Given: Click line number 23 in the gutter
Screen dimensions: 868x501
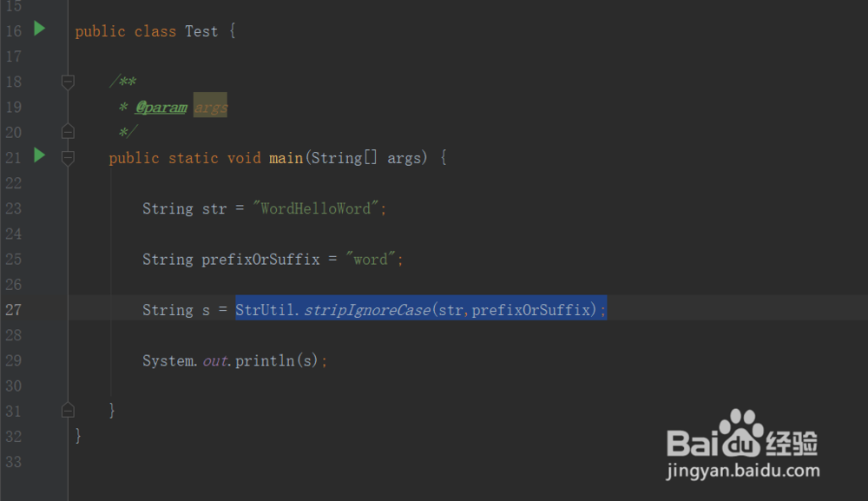Looking at the screenshot, I should click(13, 208).
